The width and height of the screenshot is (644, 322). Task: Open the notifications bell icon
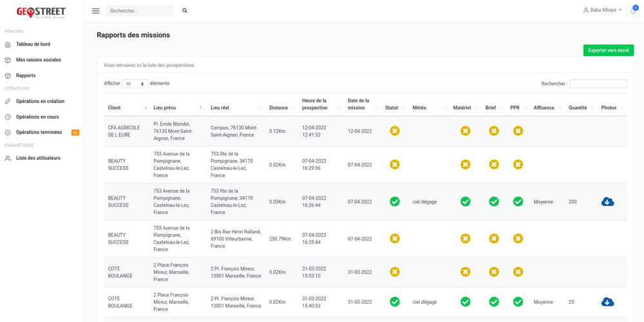(632, 11)
